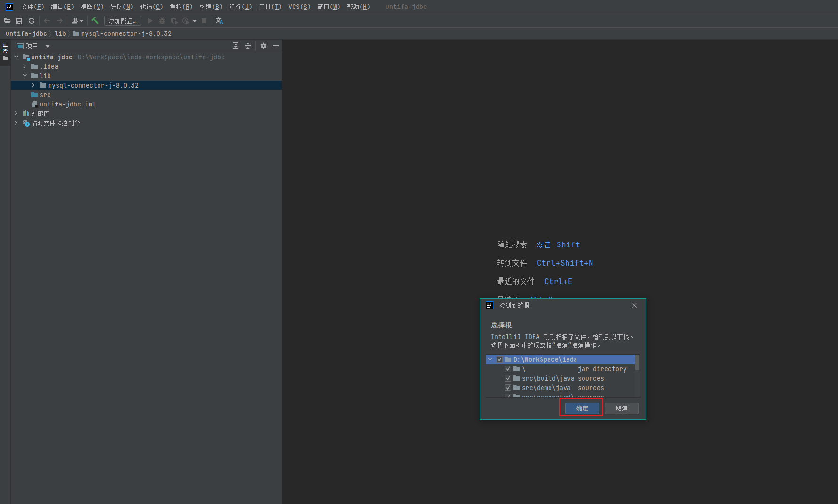Click the Run play icon
The height and width of the screenshot is (504, 838).
[x=150, y=21]
